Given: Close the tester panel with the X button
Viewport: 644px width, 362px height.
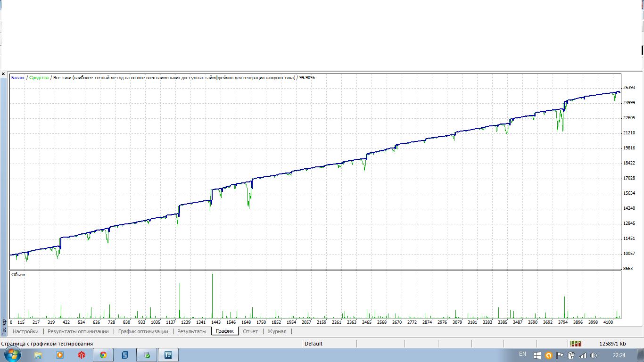Looking at the screenshot, I should coord(3,74).
